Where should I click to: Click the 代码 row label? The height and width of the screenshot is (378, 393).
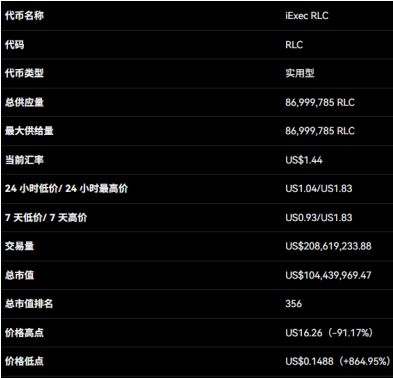[14, 45]
